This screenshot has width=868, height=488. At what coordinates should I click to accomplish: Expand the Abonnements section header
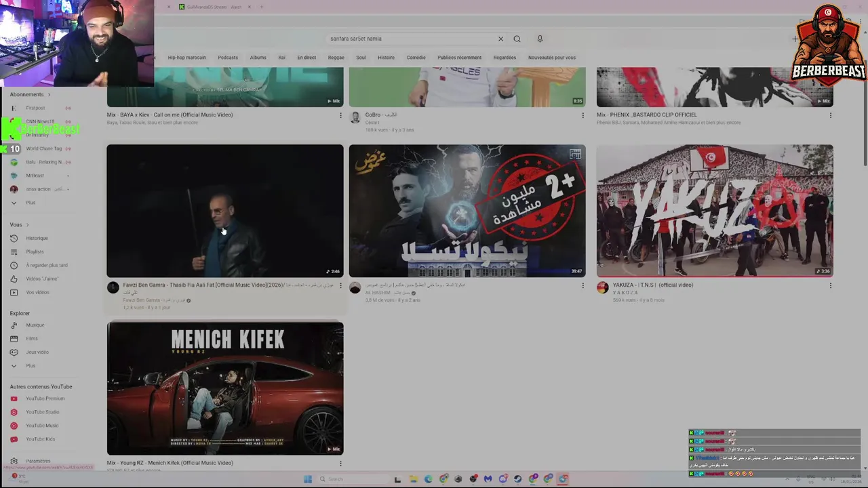pos(30,94)
